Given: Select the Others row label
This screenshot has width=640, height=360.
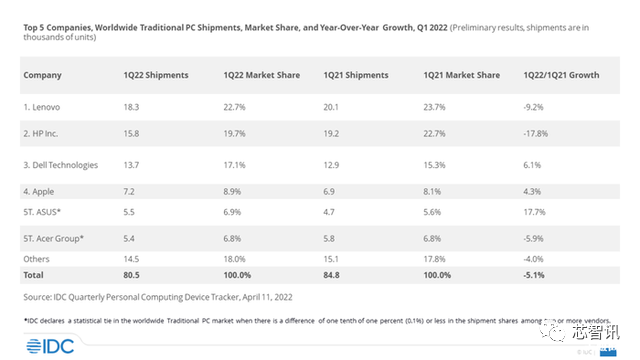Looking at the screenshot, I should [36, 259].
